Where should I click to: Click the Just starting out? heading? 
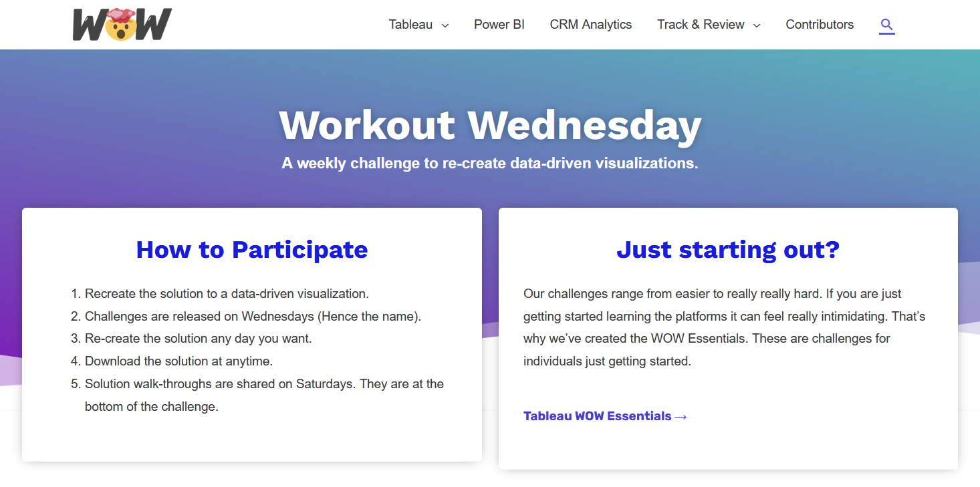(x=728, y=249)
